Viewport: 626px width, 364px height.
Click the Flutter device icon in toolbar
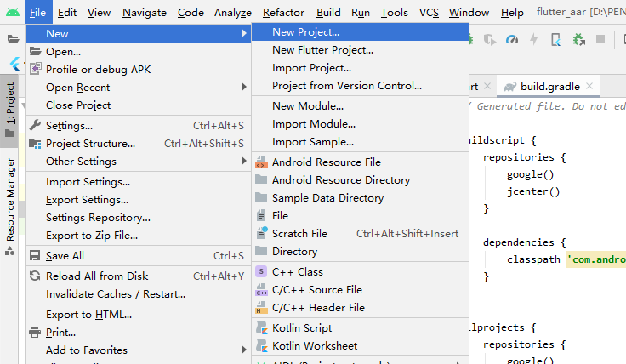[x=556, y=39]
